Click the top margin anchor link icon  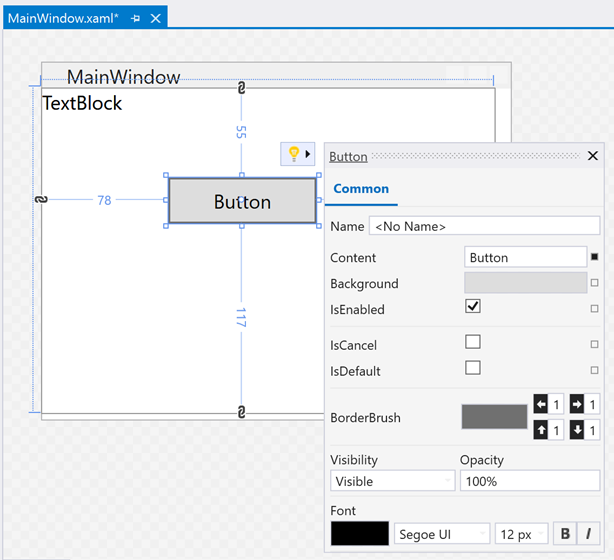241,90
